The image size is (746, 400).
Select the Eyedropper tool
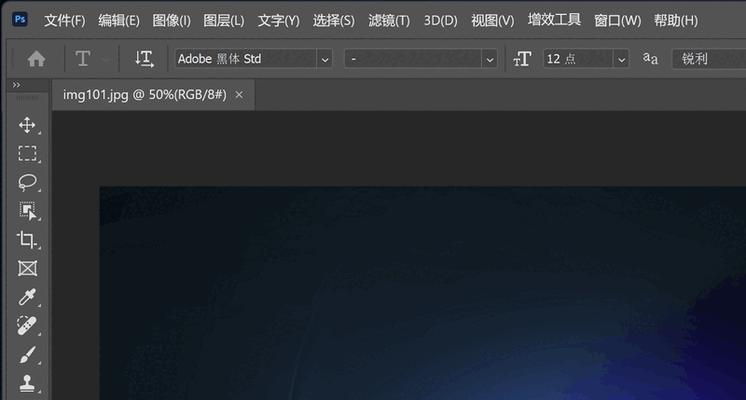click(27, 297)
